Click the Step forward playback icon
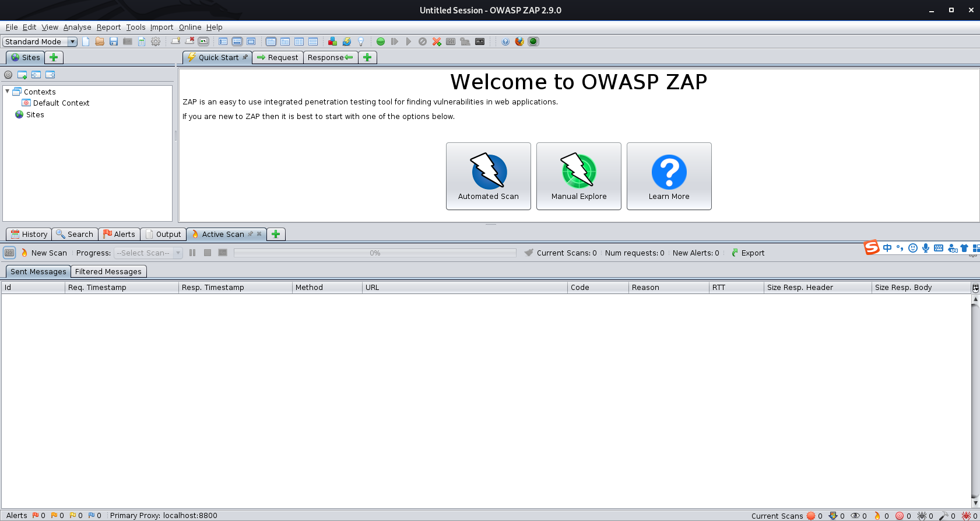The height and width of the screenshot is (521, 980). pos(395,41)
